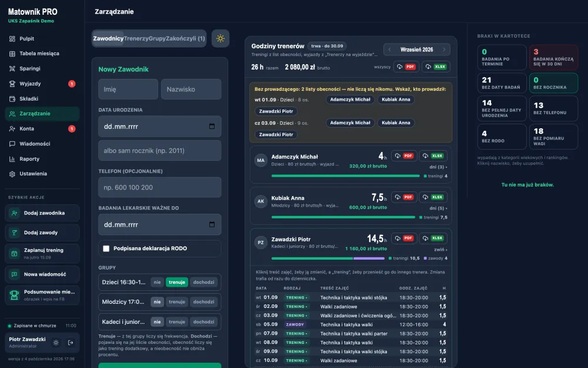The height and width of the screenshot is (368, 588).
Task: Open the Zakończyli (1) tab
Action: point(185,39)
